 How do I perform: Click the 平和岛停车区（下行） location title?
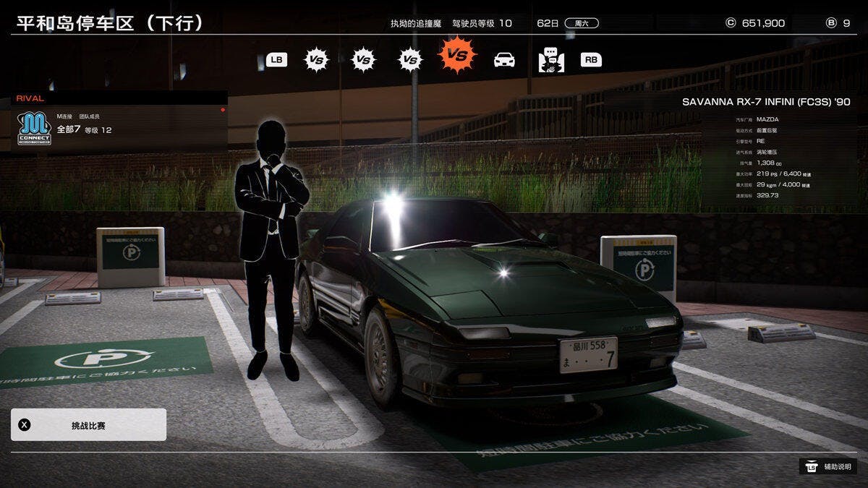tap(110, 22)
